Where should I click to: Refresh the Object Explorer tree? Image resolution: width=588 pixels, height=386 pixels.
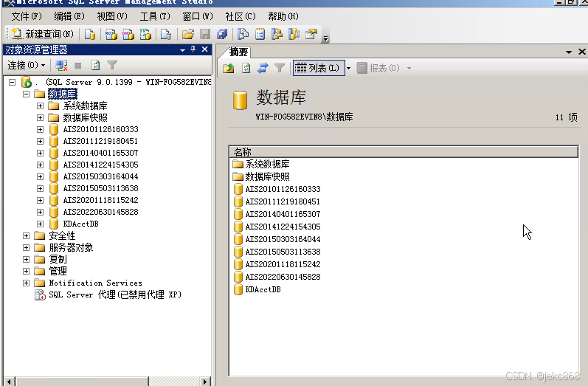click(x=96, y=65)
